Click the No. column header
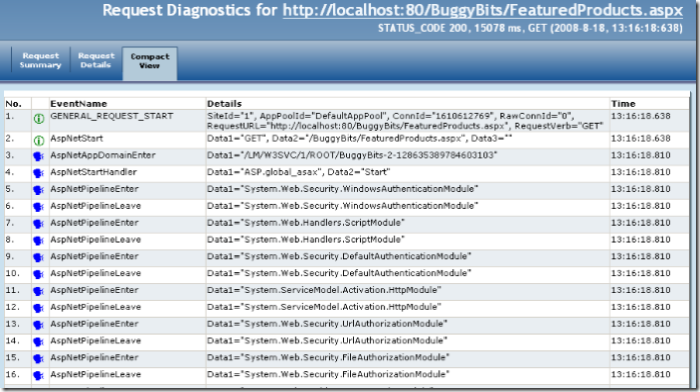Screen dimensions: 700x392 (13, 104)
